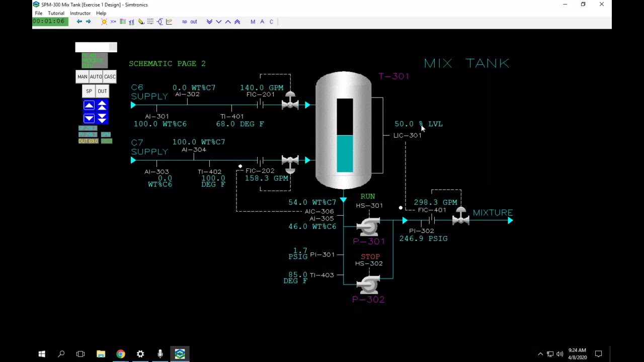Click the FIC-401 mixture outlet control valve
Viewport: 644px width, 362px height.
pos(461,217)
